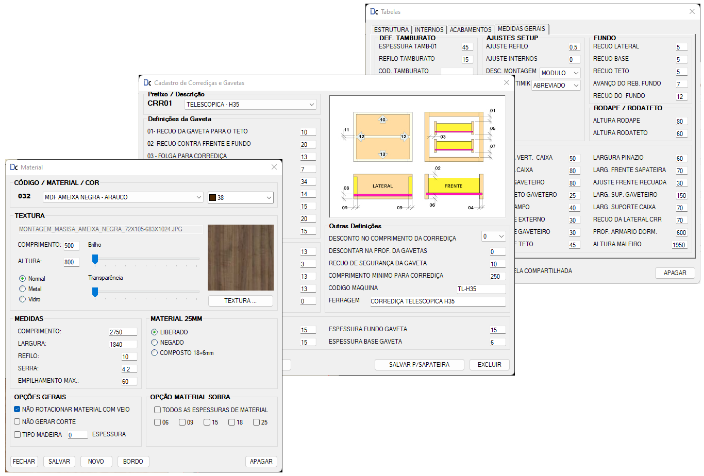Click FERRAGEM field with CORREDIÇA TELESCOPICA H35

[x=437, y=301]
